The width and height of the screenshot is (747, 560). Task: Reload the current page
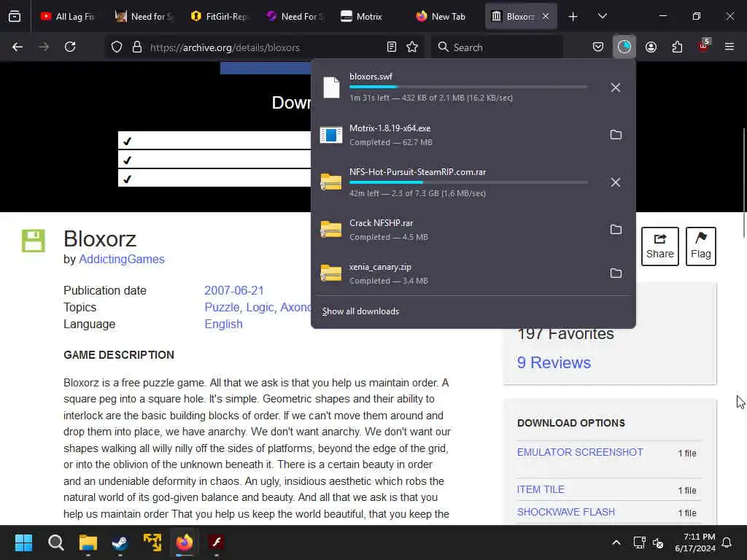[70, 47]
